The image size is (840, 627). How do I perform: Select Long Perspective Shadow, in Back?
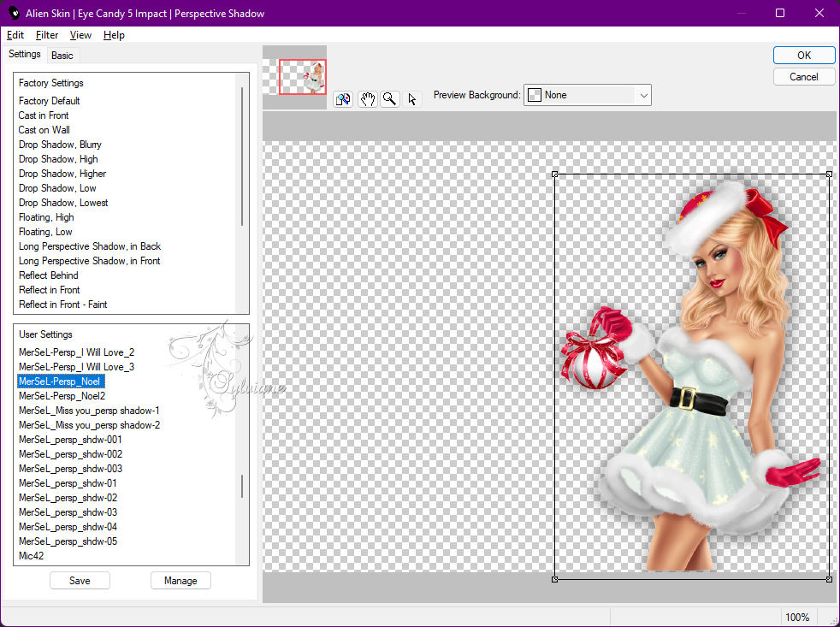point(90,246)
